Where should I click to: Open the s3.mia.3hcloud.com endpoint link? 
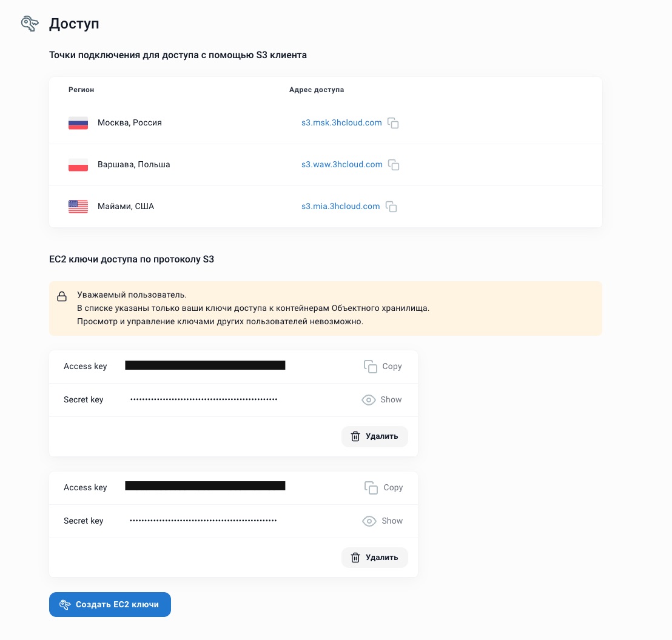click(x=340, y=206)
